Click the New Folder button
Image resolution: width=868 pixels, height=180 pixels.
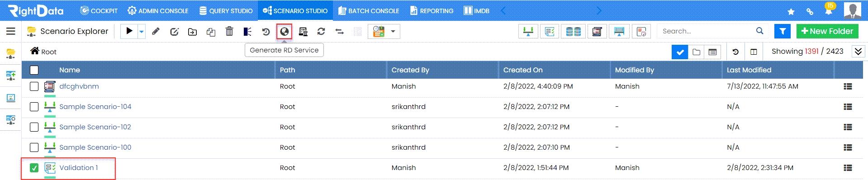point(827,31)
